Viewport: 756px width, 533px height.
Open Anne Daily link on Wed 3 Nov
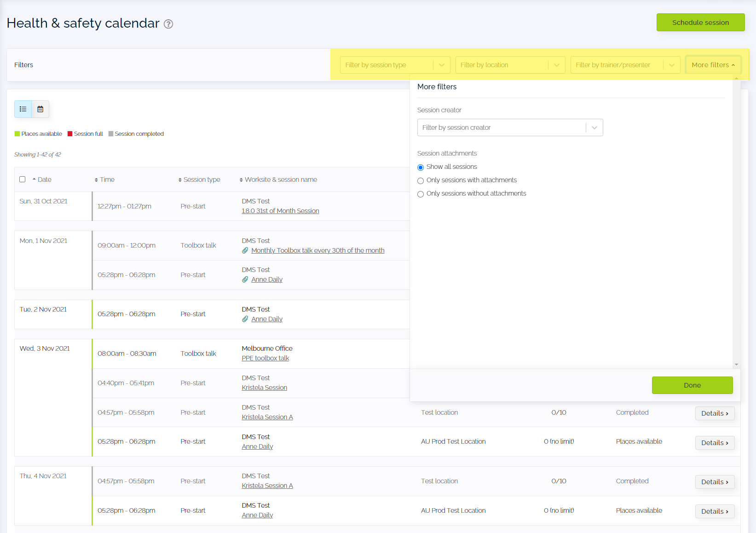coord(257,446)
